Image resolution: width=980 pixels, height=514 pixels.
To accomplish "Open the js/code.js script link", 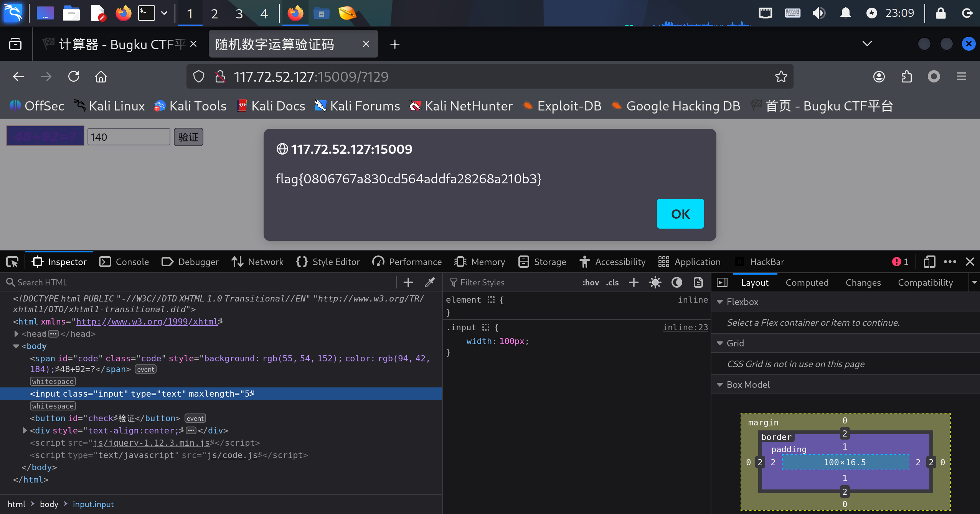I will click(232, 455).
